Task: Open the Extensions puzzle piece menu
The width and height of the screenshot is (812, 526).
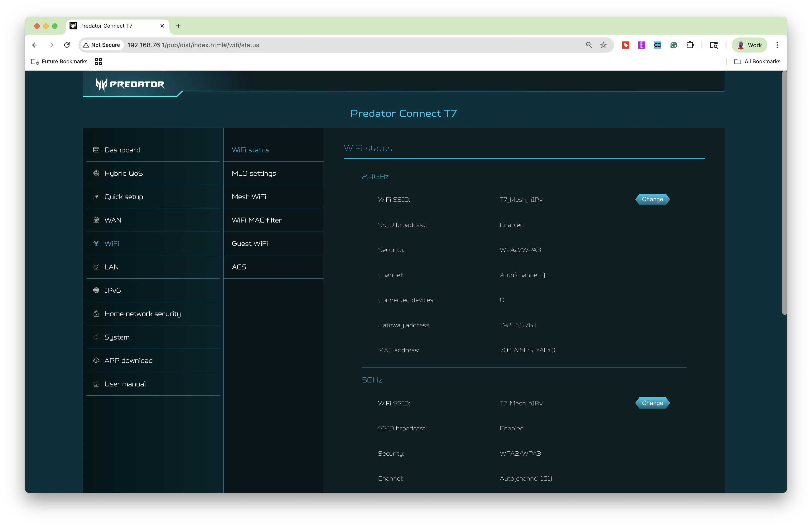Action: click(690, 45)
